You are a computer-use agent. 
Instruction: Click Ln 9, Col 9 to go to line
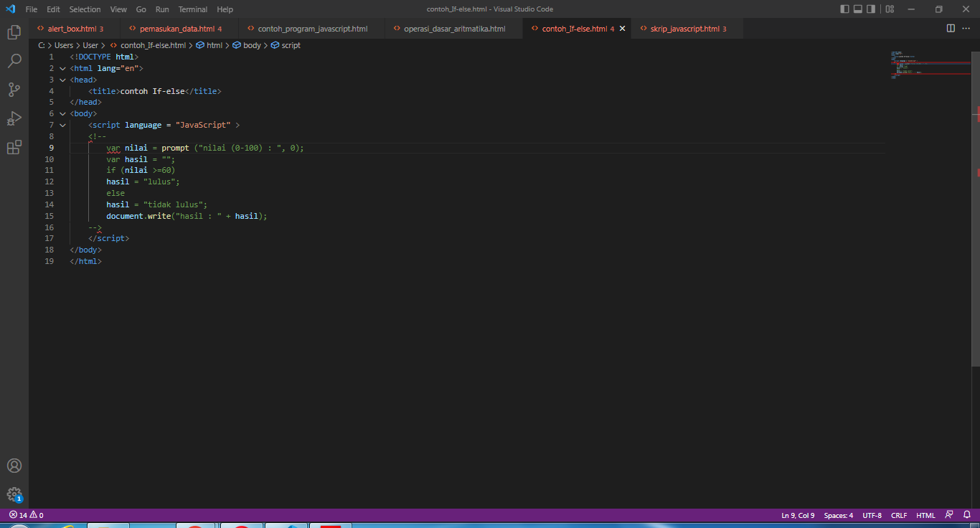tap(797, 514)
